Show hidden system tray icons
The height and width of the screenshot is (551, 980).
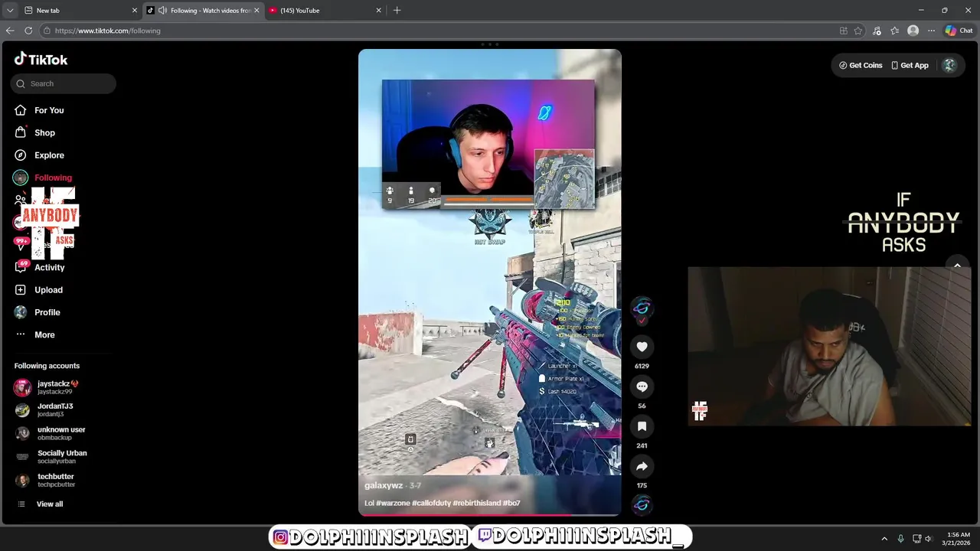tap(884, 539)
